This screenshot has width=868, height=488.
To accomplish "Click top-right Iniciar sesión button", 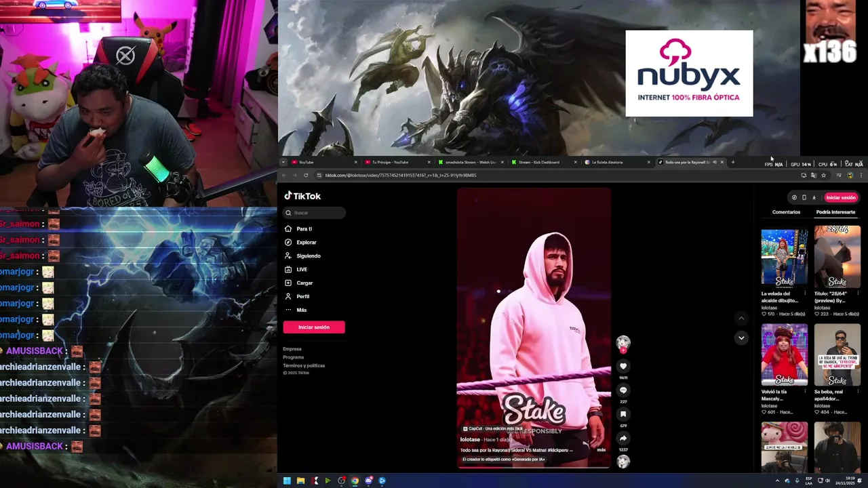I will [841, 198].
